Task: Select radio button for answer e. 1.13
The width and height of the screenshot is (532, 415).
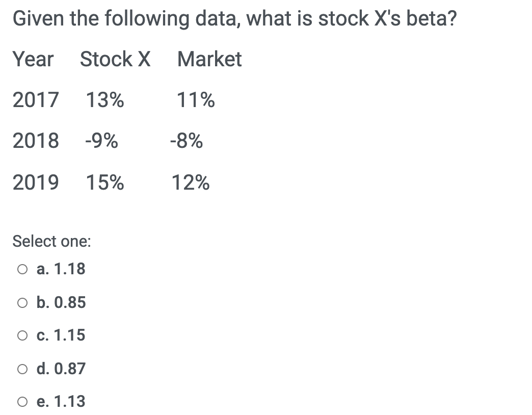Action: tap(21, 402)
